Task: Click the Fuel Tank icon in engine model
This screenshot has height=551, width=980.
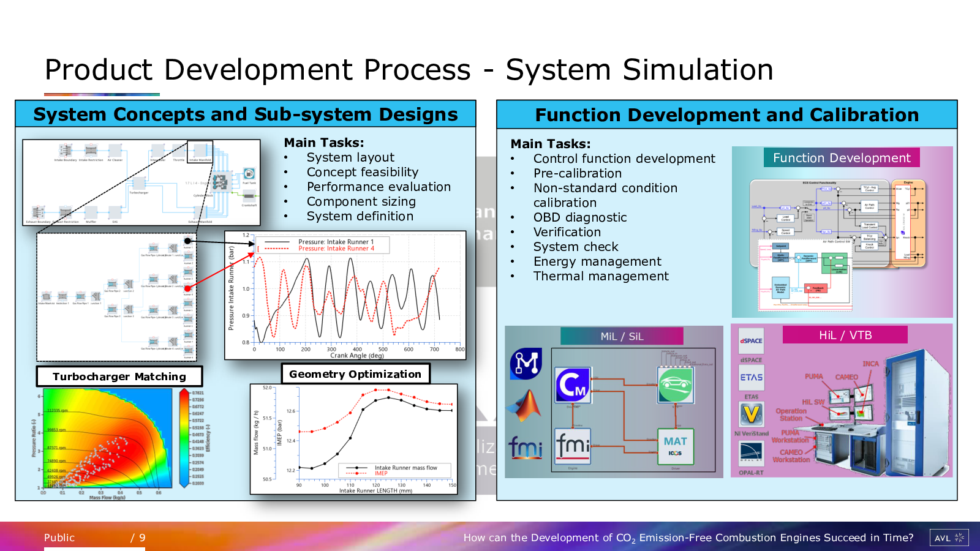Action: 249,174
